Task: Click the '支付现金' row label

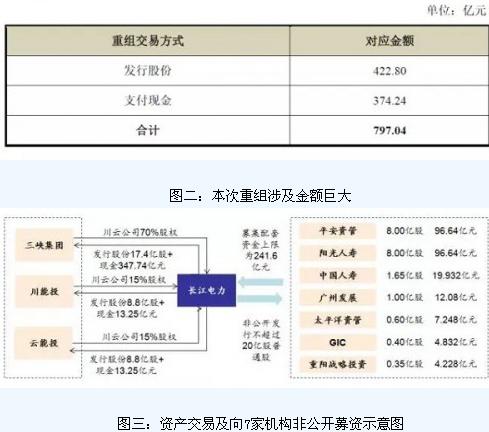Action: point(148,100)
